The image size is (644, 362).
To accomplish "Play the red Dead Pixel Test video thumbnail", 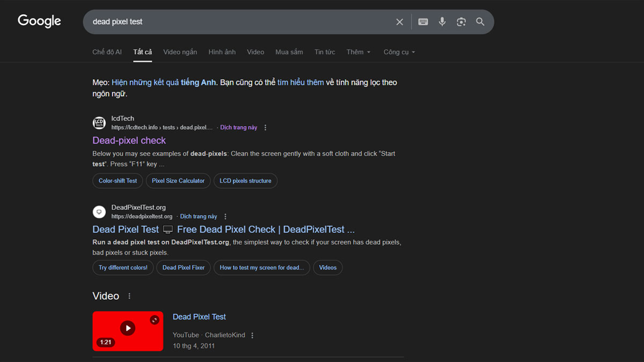I will (x=128, y=328).
